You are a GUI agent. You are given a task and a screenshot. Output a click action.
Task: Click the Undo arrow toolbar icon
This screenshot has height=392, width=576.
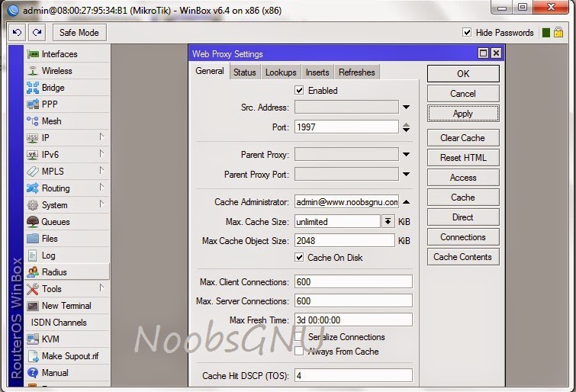18,32
